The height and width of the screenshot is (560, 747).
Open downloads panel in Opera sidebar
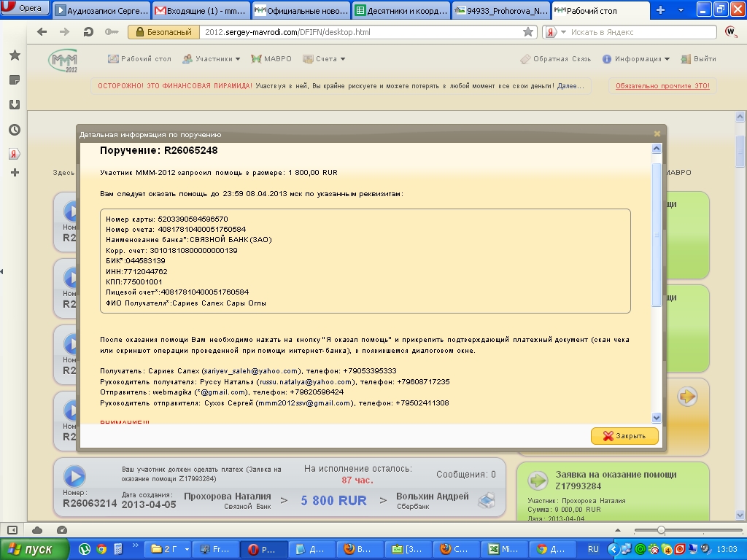(x=15, y=105)
